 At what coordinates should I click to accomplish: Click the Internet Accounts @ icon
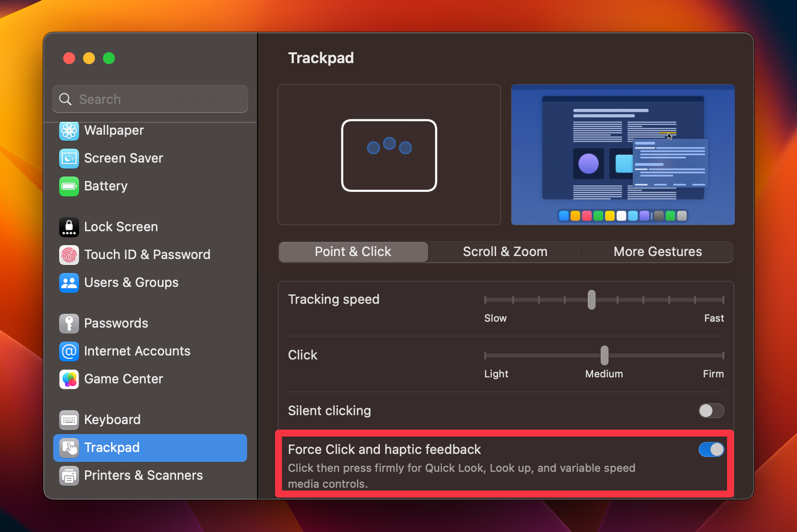point(69,351)
